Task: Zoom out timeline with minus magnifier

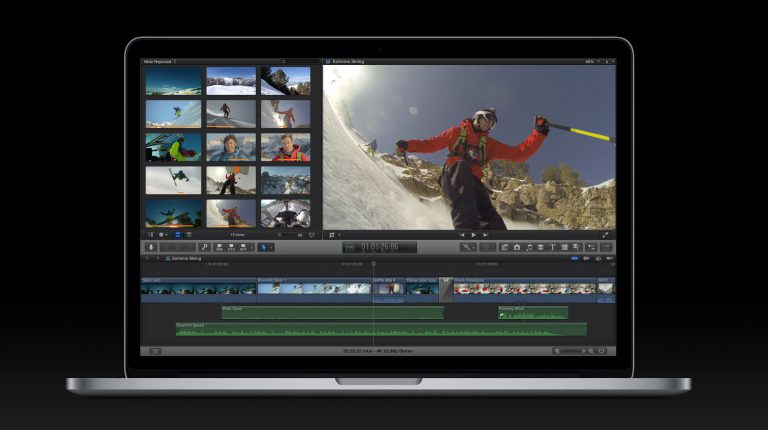Action: (557, 351)
